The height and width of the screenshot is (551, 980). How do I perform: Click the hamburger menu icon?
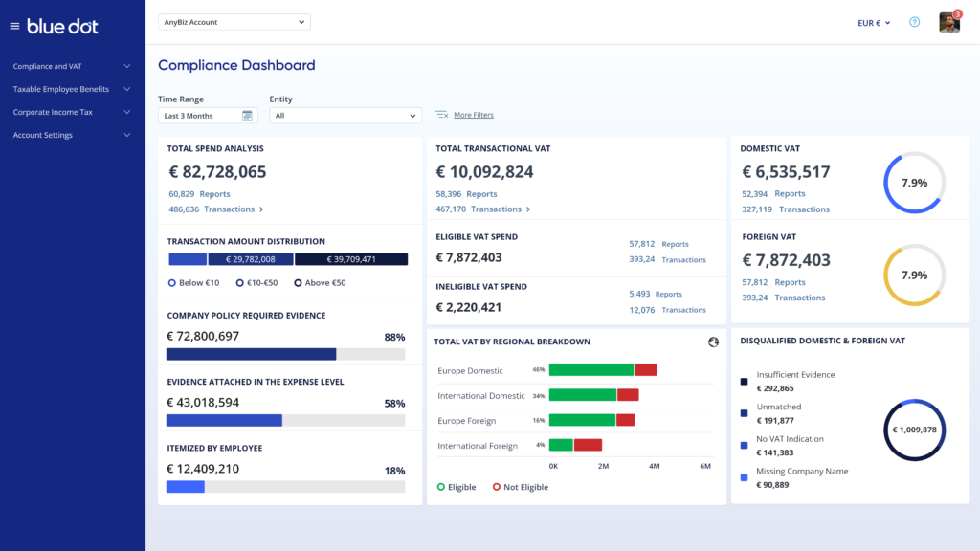coord(14,26)
